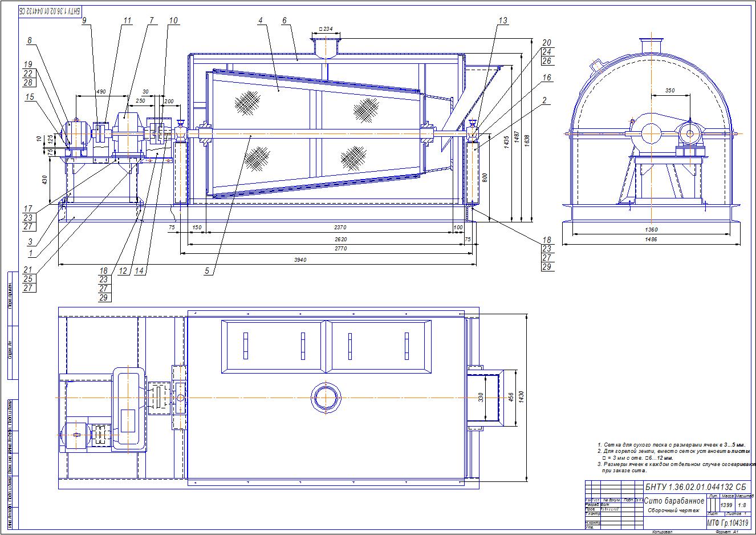Select part callout number 16

547,78
